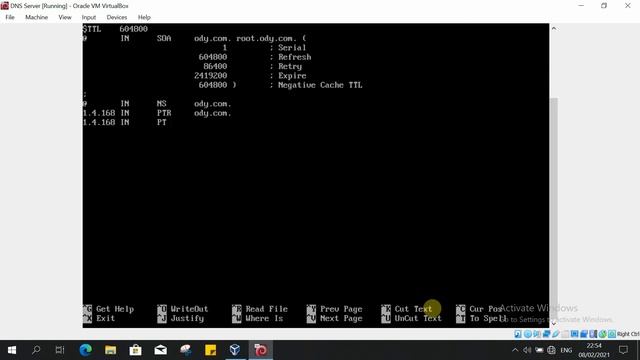This screenshot has height=360, width=640.
Task: Click the display settings status icon
Action: pos(574,334)
